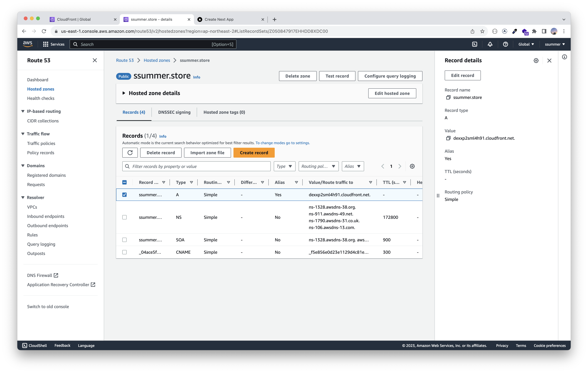Open AWS CloudShell icon in top bar
Viewport: 588px width, 373px height.
475,44
